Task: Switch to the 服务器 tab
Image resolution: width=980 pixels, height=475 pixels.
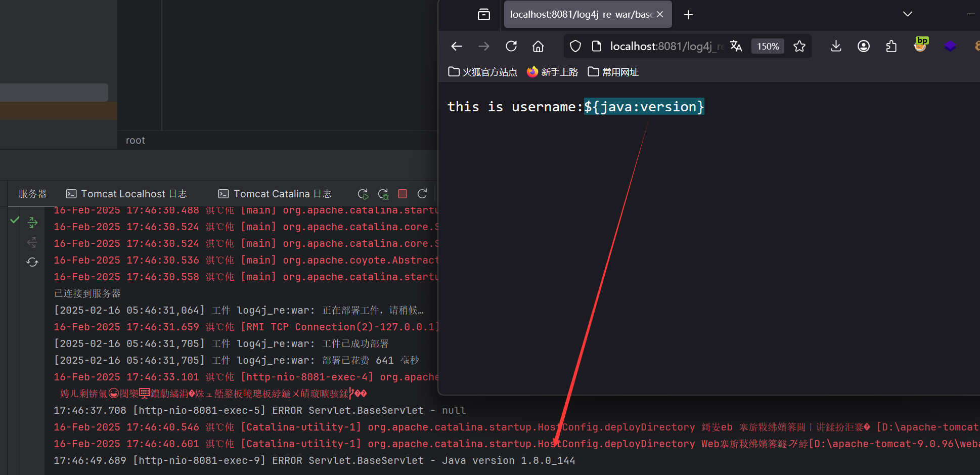Action: (x=33, y=194)
